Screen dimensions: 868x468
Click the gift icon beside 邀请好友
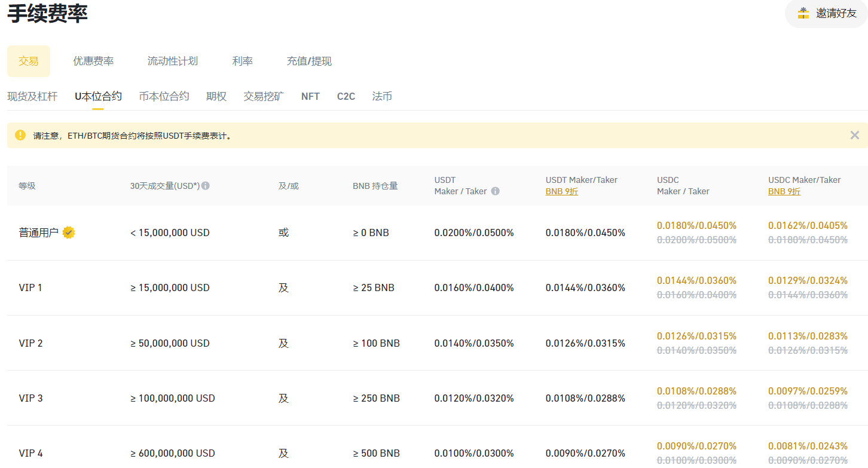[803, 13]
